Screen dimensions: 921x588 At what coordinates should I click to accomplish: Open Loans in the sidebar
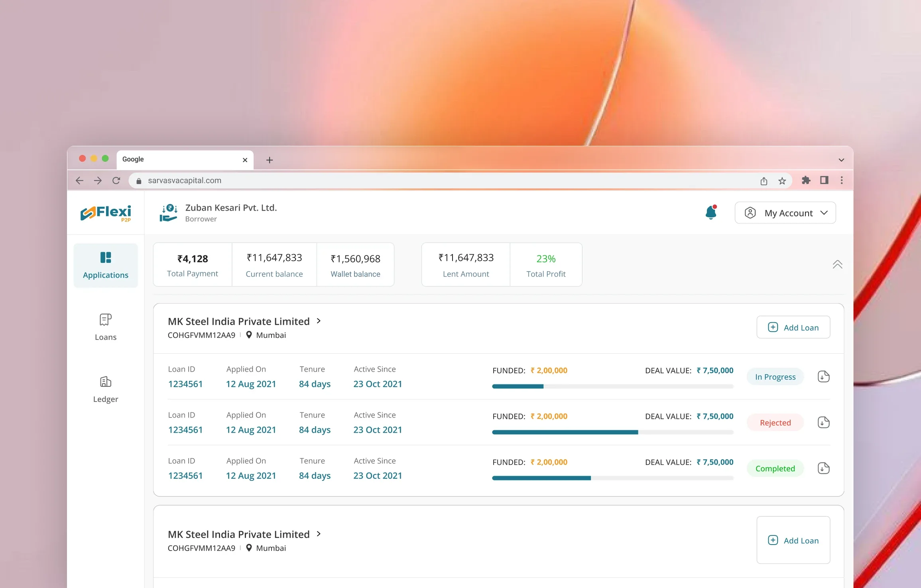[106, 327]
